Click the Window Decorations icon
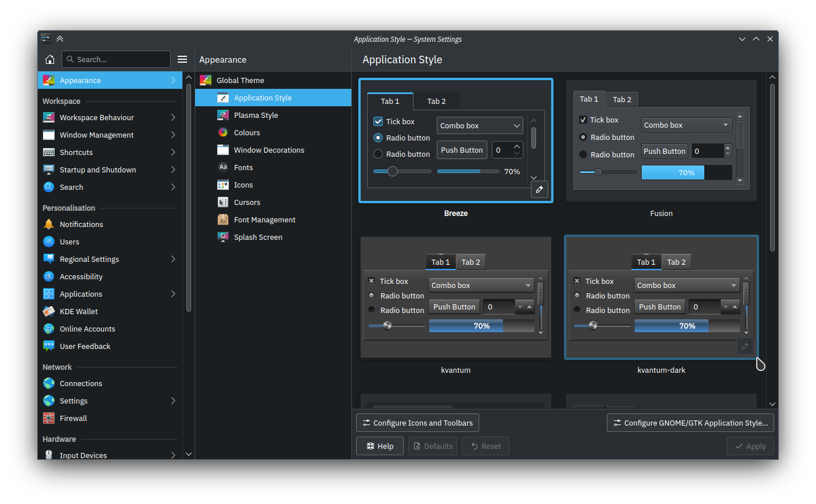The height and width of the screenshot is (504, 816). coord(223,150)
